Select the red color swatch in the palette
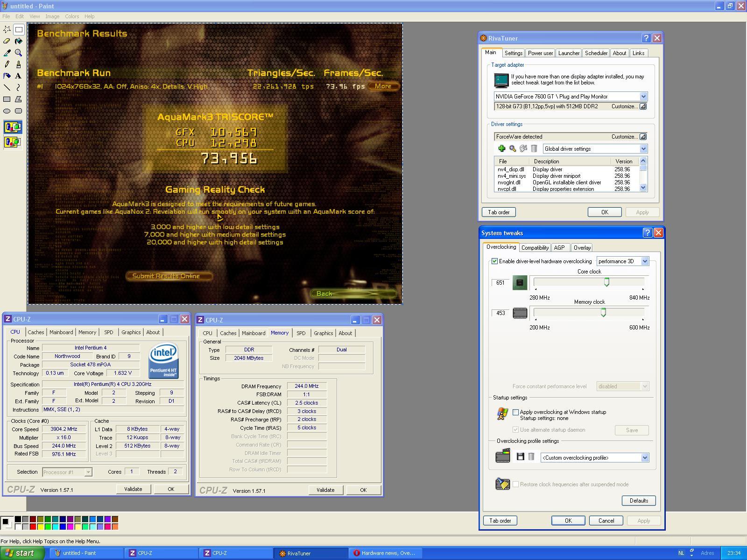Viewport: 747px width, 560px height. [33, 527]
